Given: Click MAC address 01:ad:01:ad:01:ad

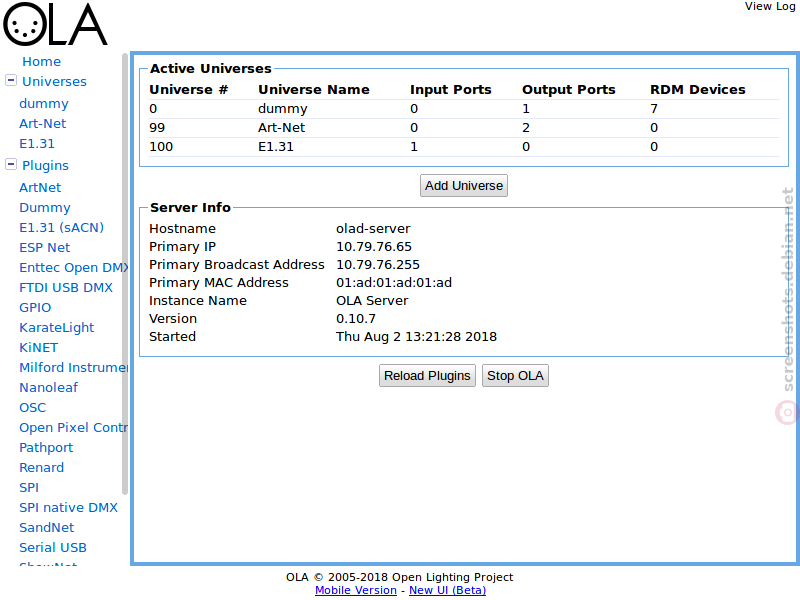Looking at the screenshot, I should pyautogui.click(x=393, y=283).
